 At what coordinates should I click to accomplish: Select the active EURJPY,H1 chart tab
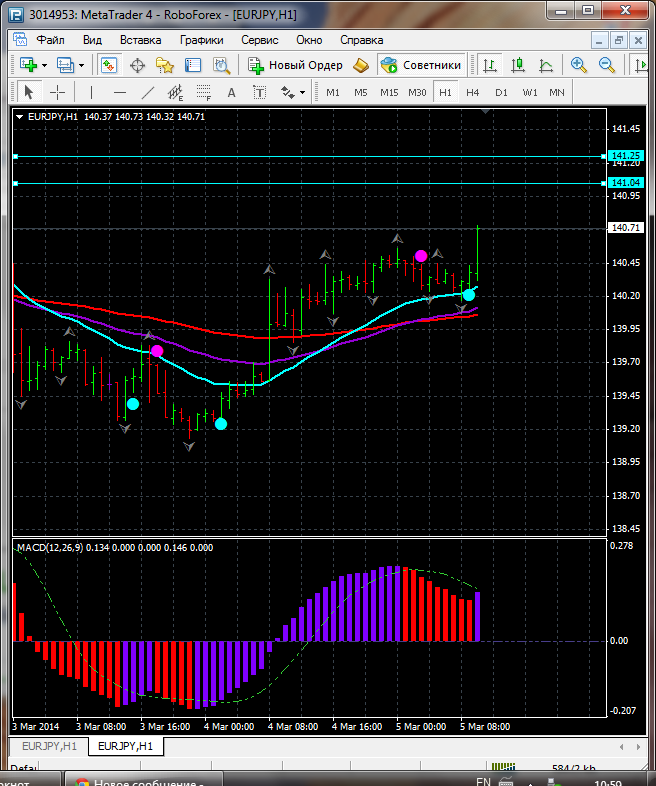[x=125, y=746]
